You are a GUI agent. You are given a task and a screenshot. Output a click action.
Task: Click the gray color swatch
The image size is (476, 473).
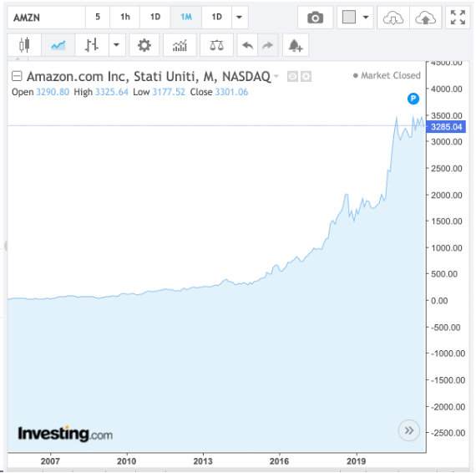(x=349, y=17)
